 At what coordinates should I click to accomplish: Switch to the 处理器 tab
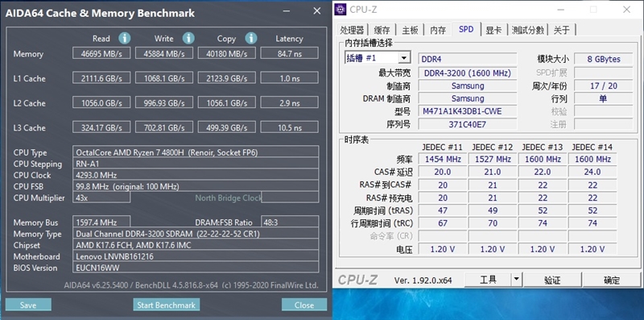tap(352, 30)
